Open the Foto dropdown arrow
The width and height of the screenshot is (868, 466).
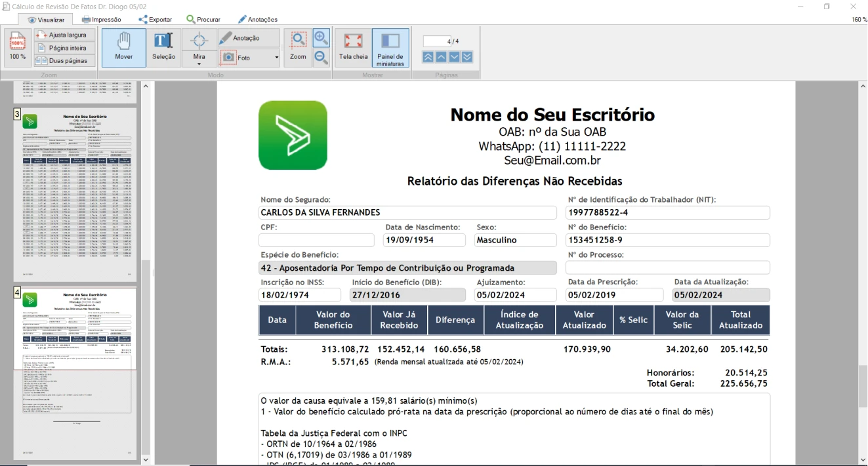276,58
